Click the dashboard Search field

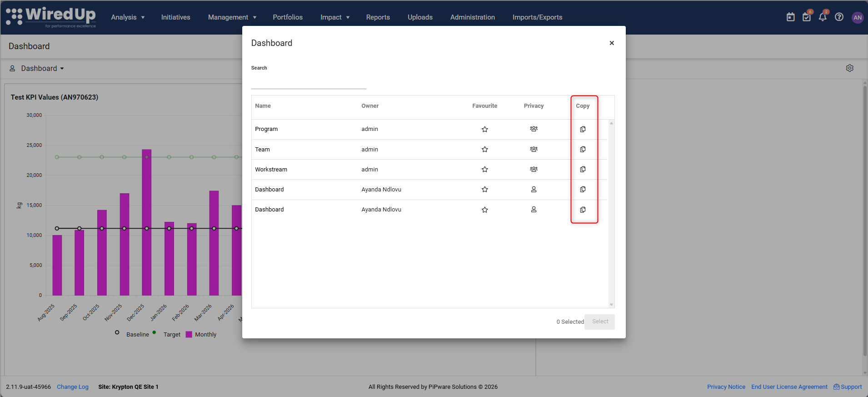[309, 82]
